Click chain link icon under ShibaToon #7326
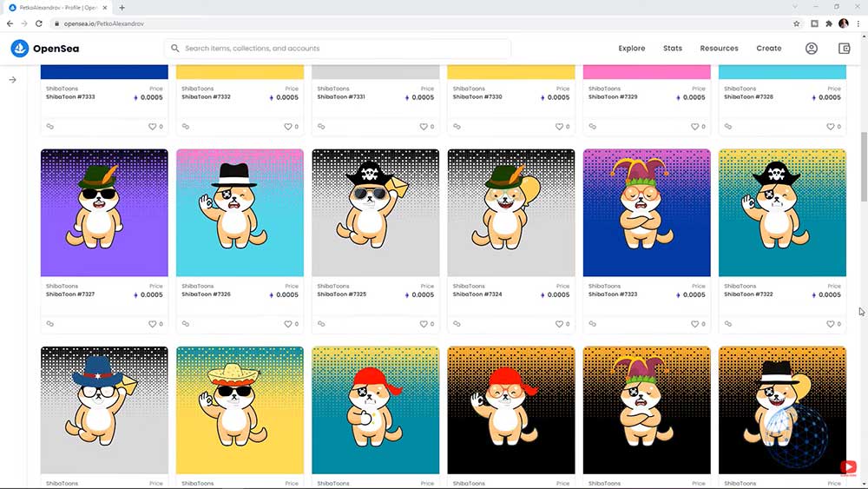The height and width of the screenshot is (489, 868). (186, 324)
